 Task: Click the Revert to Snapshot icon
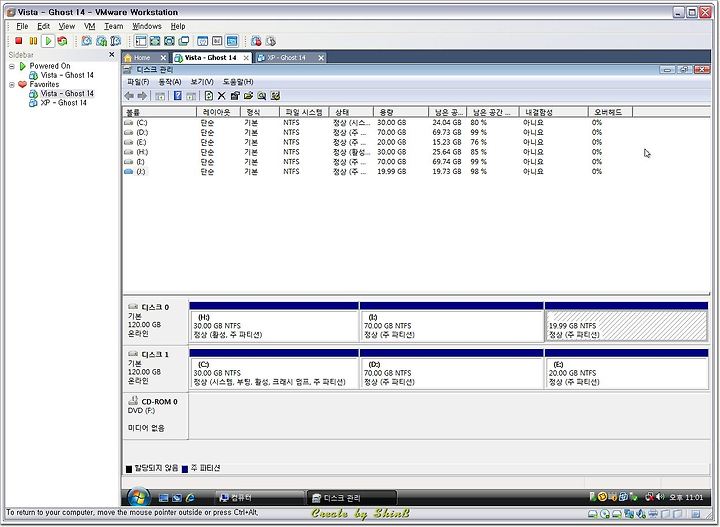point(101,41)
